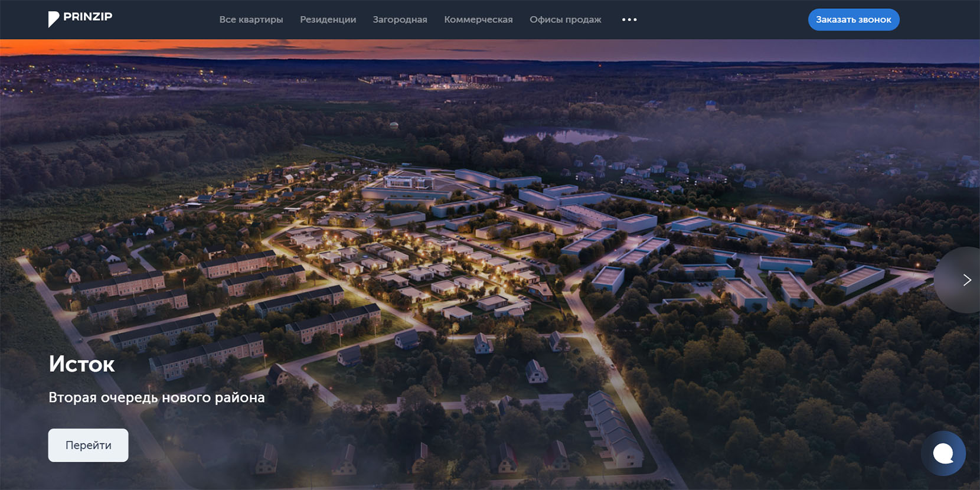
Task: Advance to next slide with right arrow
Action: [x=966, y=280]
